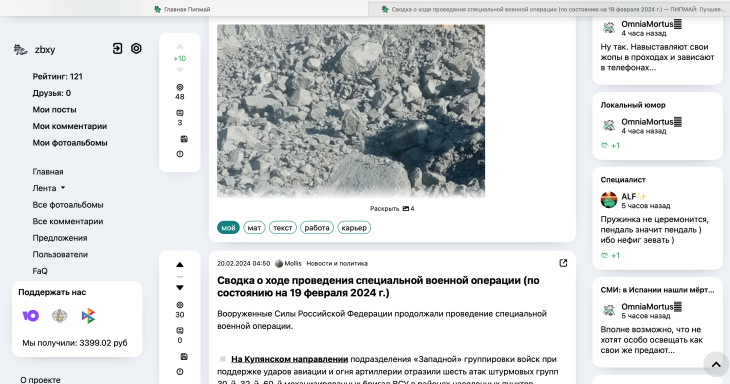Screen dimensions: 730x384
Task: Click the О проекте link
Action: pos(40,380)
